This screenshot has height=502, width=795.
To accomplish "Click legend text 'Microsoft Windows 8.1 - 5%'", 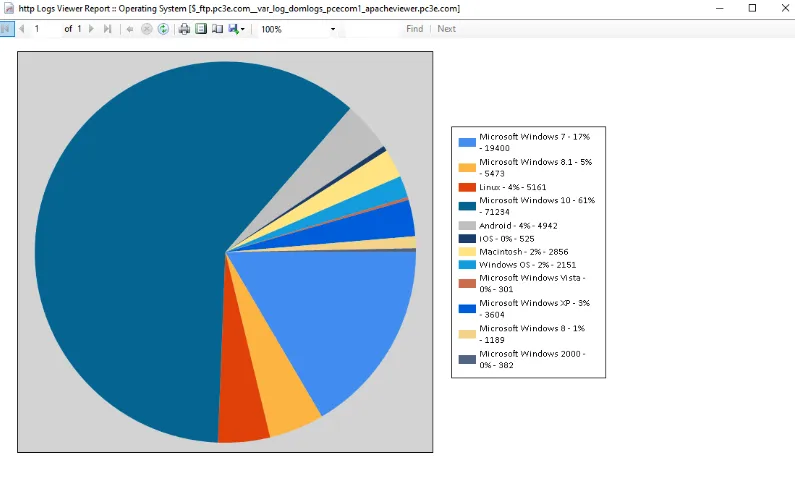I will pos(535,162).
